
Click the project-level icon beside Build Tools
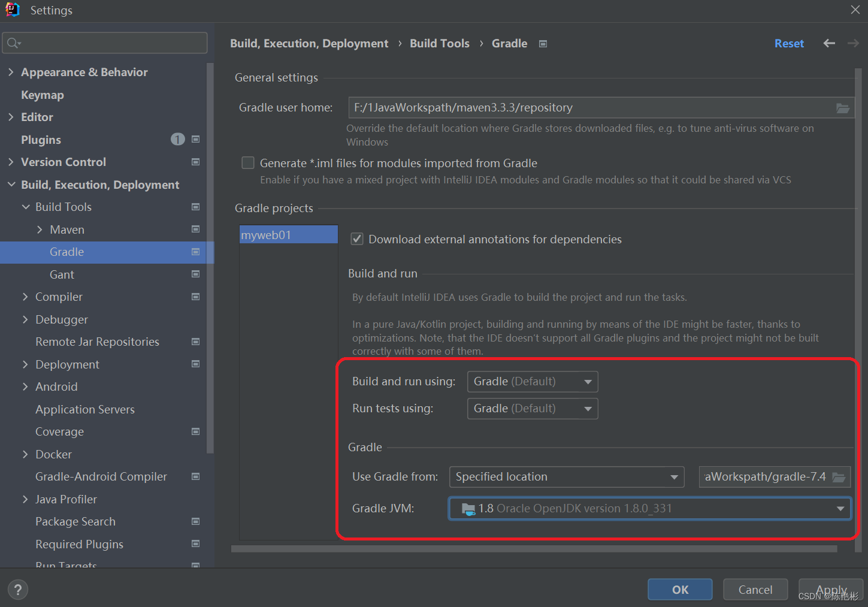pos(195,207)
